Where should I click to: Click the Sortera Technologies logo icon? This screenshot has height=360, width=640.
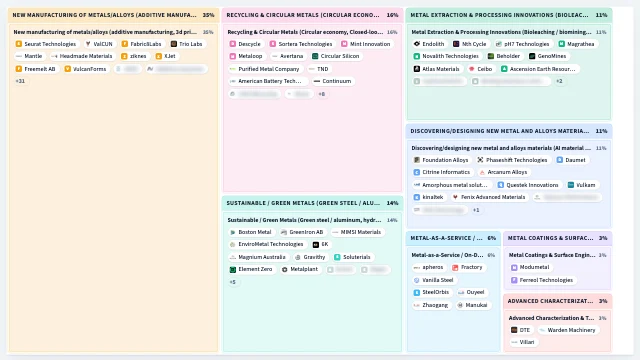(273, 44)
